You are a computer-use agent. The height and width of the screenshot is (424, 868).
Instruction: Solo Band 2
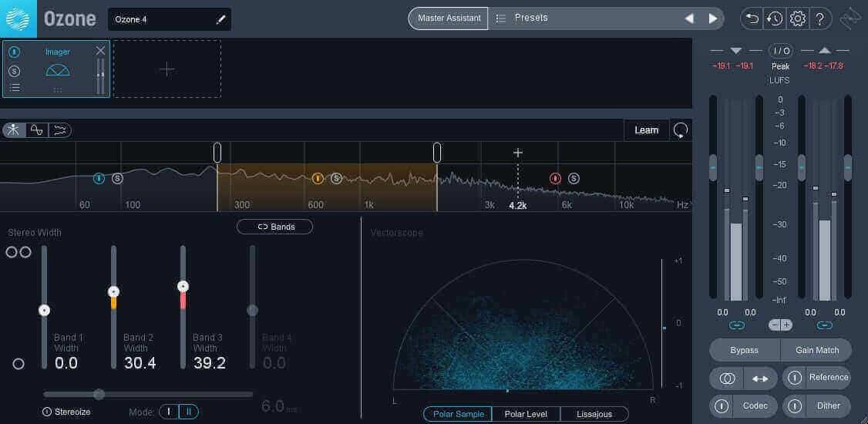click(x=337, y=178)
